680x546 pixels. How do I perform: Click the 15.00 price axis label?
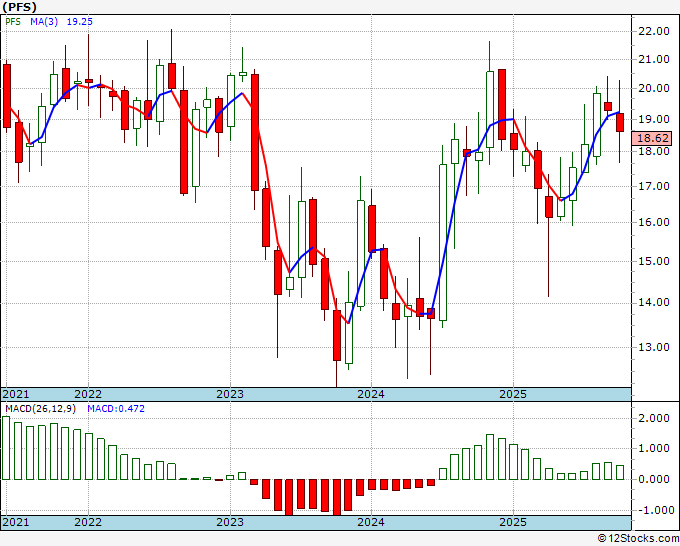(x=654, y=262)
